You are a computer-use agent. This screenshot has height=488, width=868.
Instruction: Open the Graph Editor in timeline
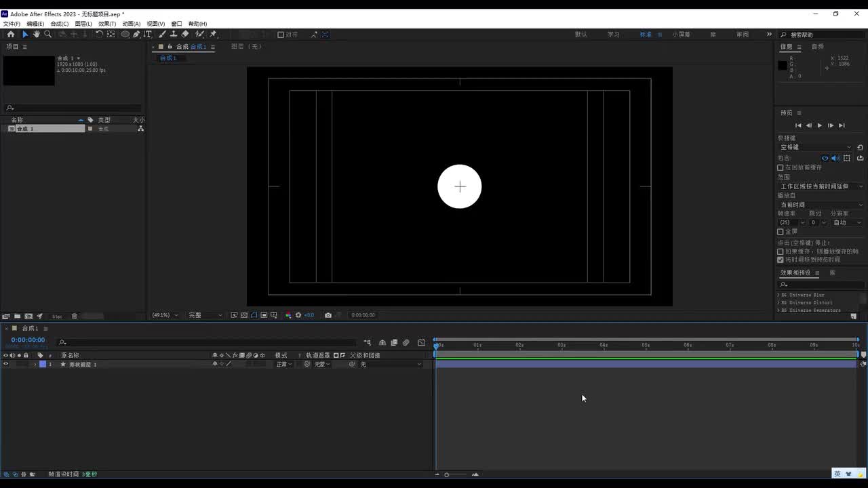pyautogui.click(x=421, y=342)
